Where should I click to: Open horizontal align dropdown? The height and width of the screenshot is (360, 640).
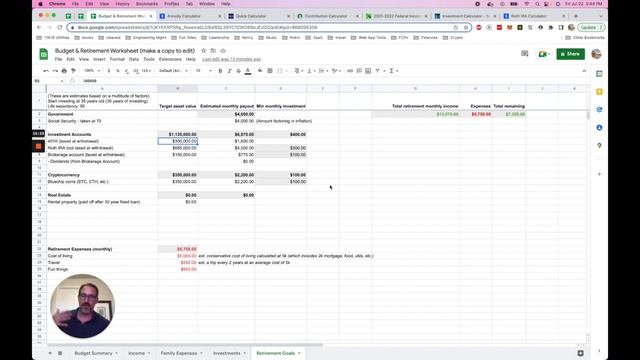[x=298, y=71]
